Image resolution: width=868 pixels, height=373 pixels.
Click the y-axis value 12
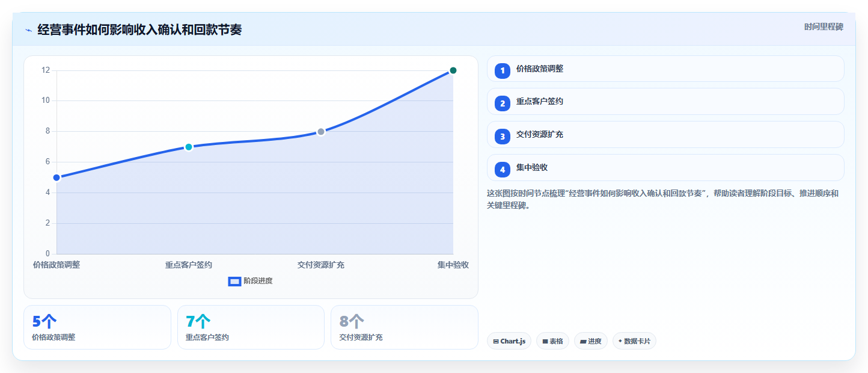click(46, 70)
